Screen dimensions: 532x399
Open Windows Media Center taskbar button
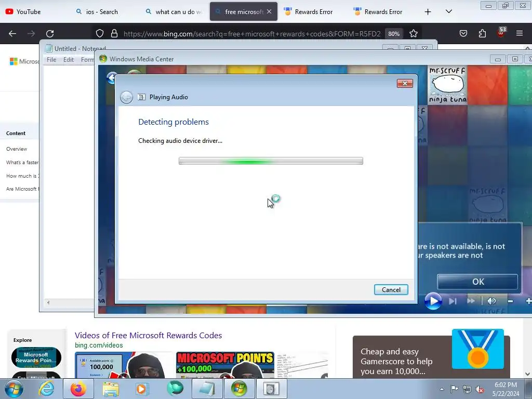(x=239, y=389)
